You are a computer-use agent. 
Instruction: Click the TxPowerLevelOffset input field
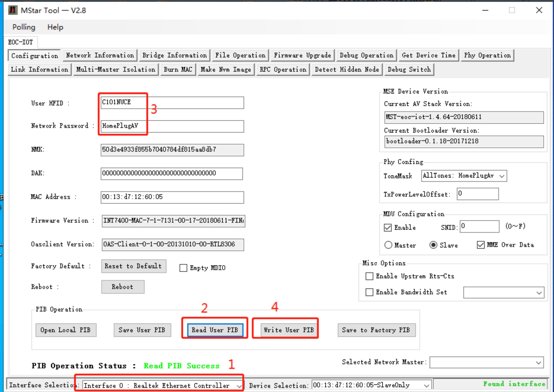(478, 194)
